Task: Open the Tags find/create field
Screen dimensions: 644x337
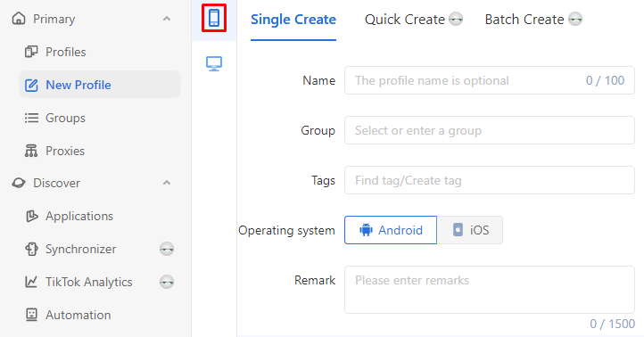Action: point(490,180)
